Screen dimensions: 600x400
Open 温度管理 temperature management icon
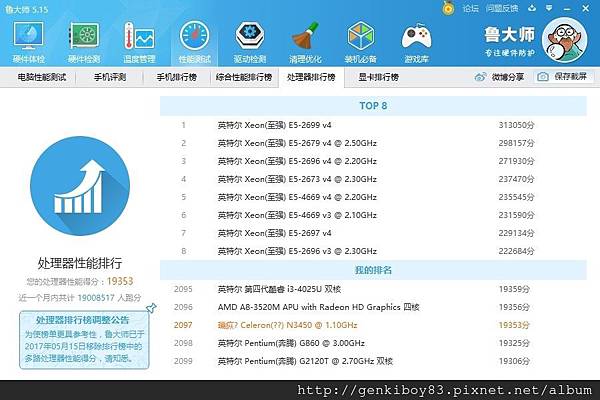coord(139,42)
